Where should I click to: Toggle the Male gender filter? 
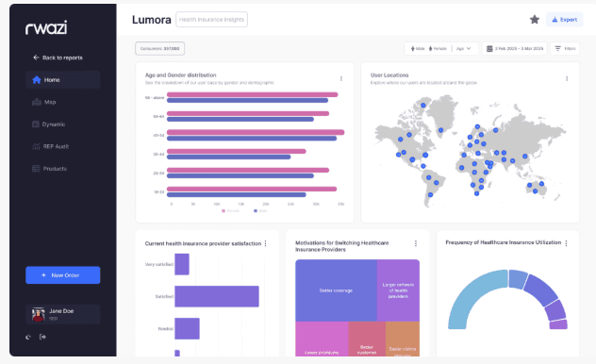click(x=418, y=49)
